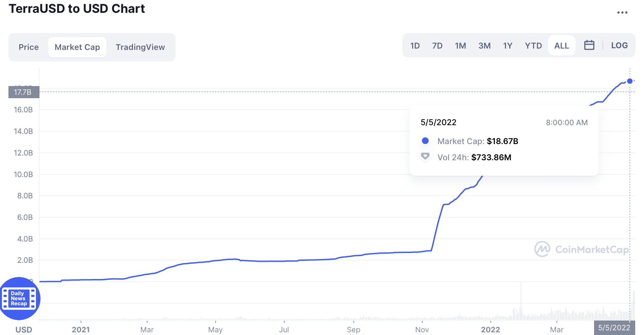Select the Market Cap tab
This screenshot has width=644, height=335.
point(77,47)
